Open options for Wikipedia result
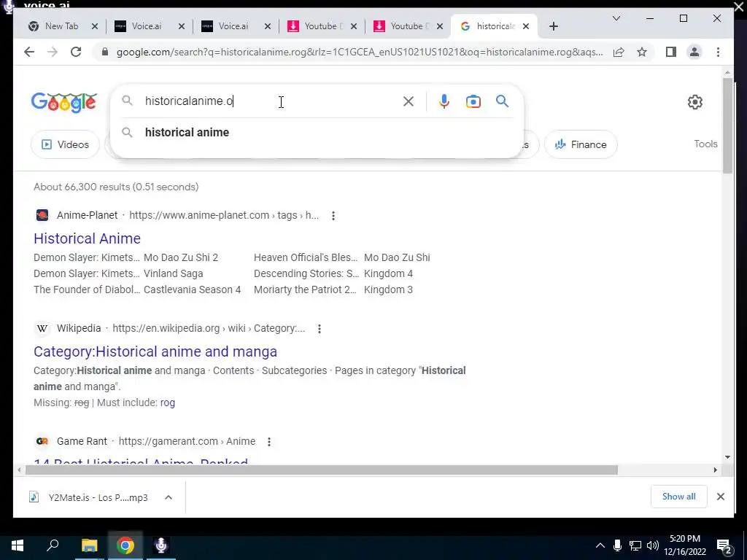 pos(320,329)
